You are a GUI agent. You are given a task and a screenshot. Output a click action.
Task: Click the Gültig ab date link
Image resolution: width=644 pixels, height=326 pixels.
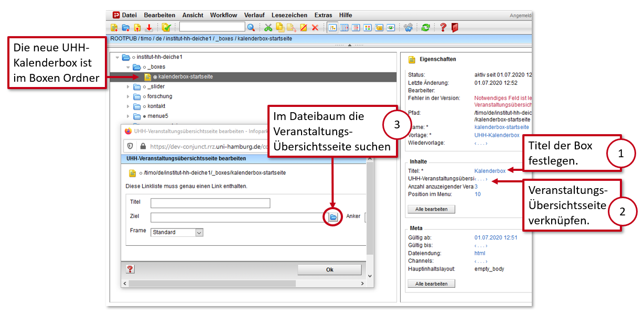[x=496, y=237]
